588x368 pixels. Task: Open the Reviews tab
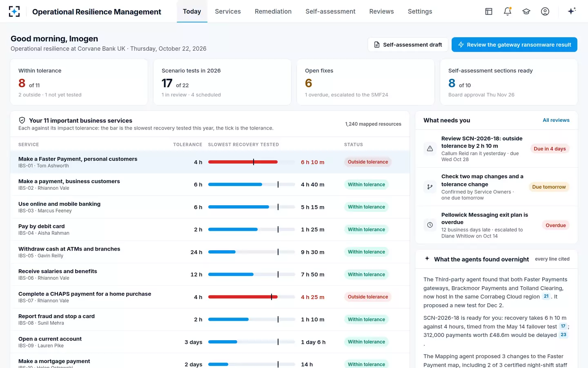(x=381, y=11)
